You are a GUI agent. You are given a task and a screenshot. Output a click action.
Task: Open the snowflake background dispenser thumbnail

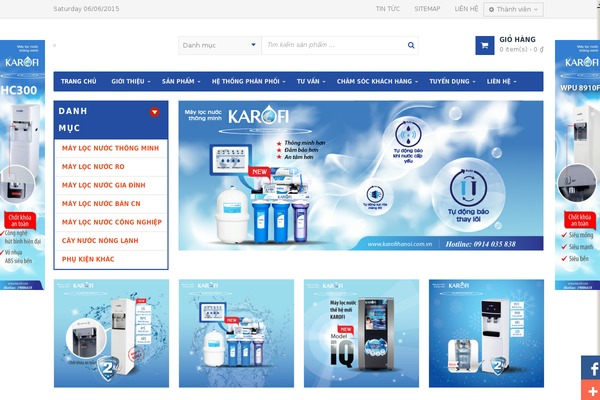(x=486, y=333)
